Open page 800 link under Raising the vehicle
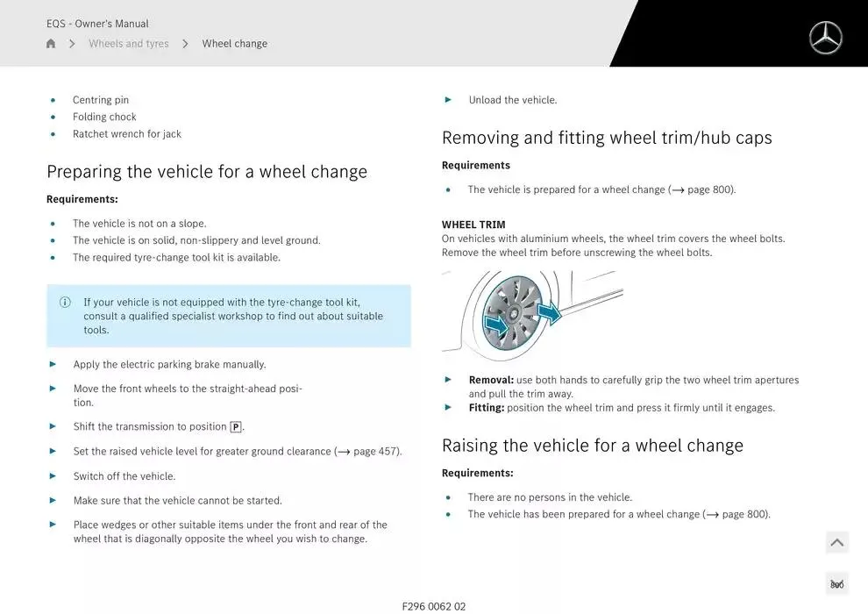Image resolution: width=868 pixels, height=614 pixels. [738, 515]
